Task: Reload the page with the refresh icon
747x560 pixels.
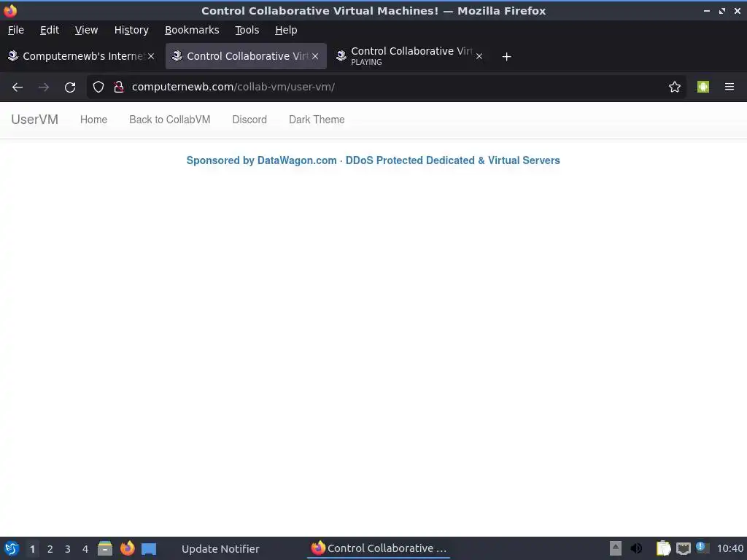Action: point(70,87)
